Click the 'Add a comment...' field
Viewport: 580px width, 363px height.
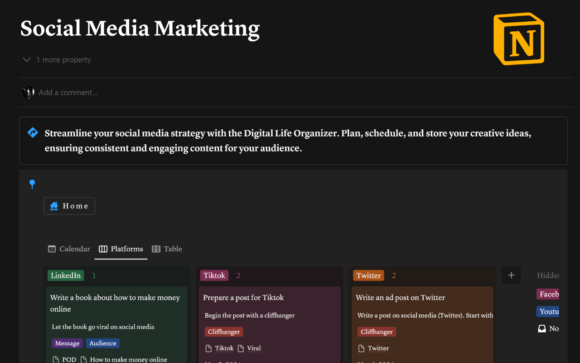68,93
